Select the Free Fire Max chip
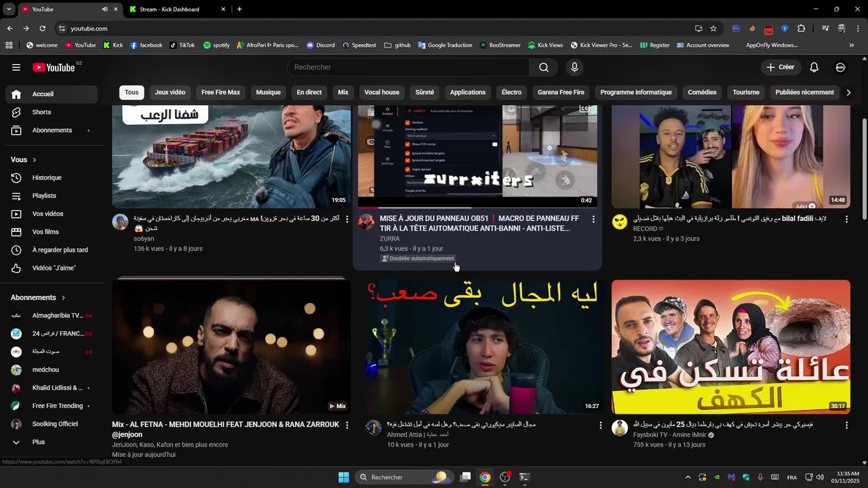 tap(220, 92)
